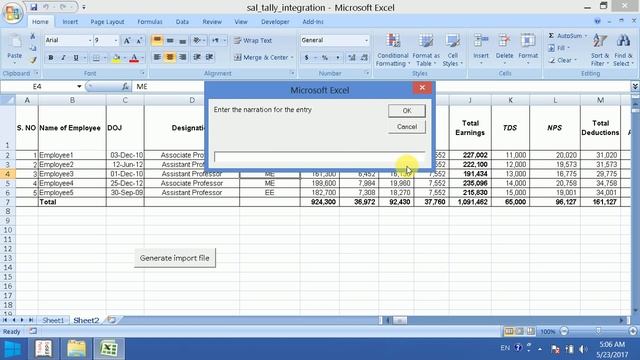
Task: Increase the cell indent
Action: (209, 57)
